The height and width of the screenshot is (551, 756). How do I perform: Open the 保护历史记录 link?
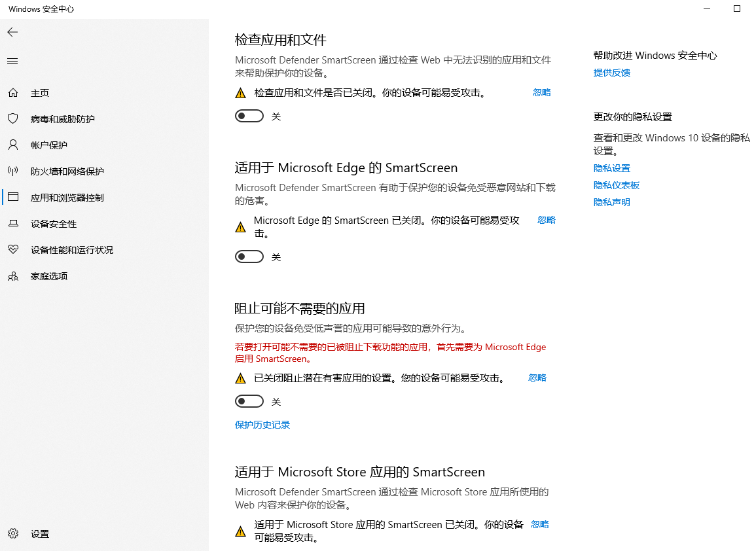pyautogui.click(x=262, y=425)
